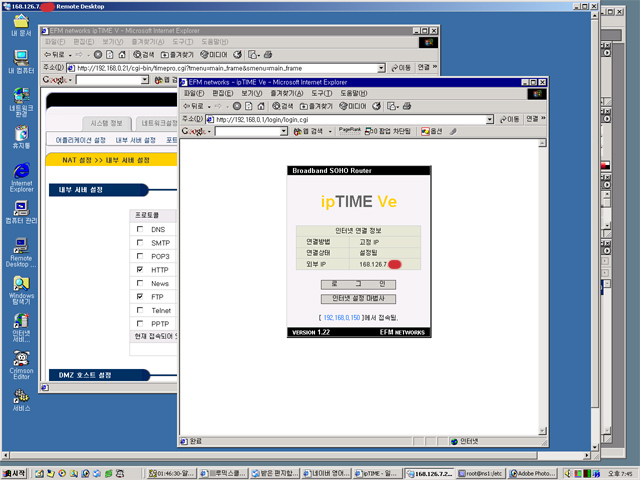This screenshot has height=480, width=640.
Task: Open Favorites in front IE toolbar
Action: 316,106
